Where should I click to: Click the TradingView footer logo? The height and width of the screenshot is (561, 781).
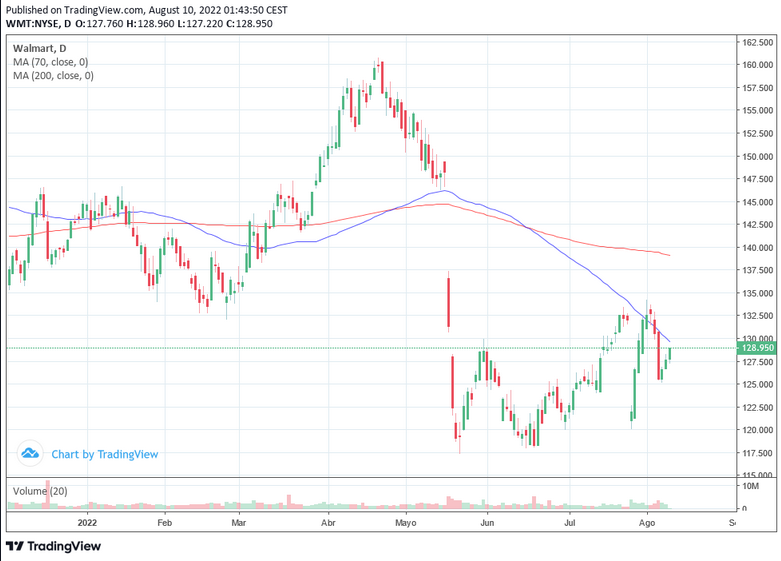(53, 546)
